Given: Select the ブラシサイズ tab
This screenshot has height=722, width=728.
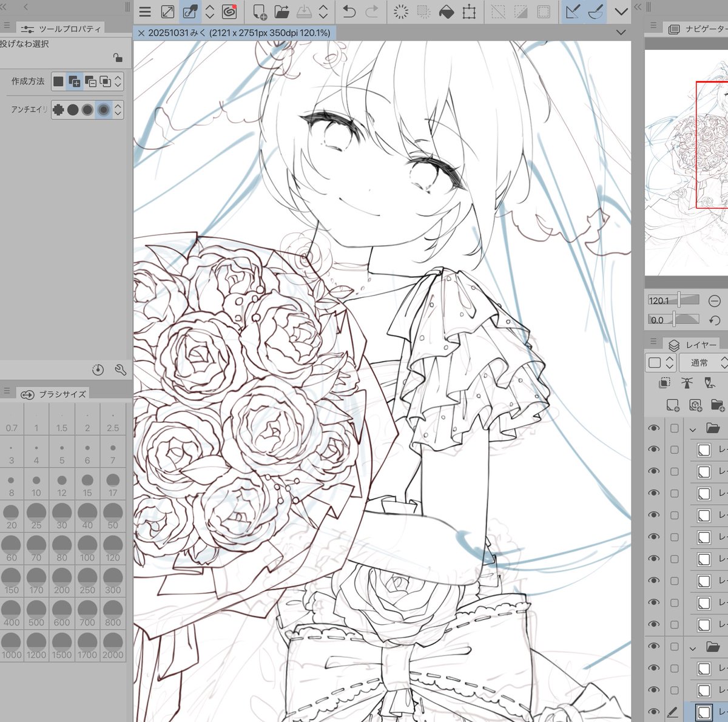Looking at the screenshot, I should pos(54,394).
